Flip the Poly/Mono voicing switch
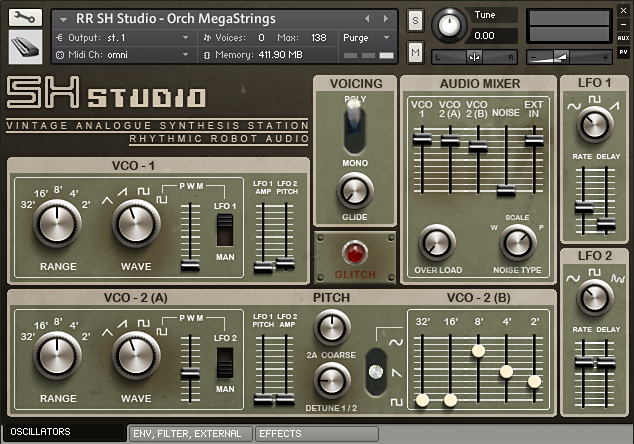This screenshot has height=444, width=634. [355, 127]
